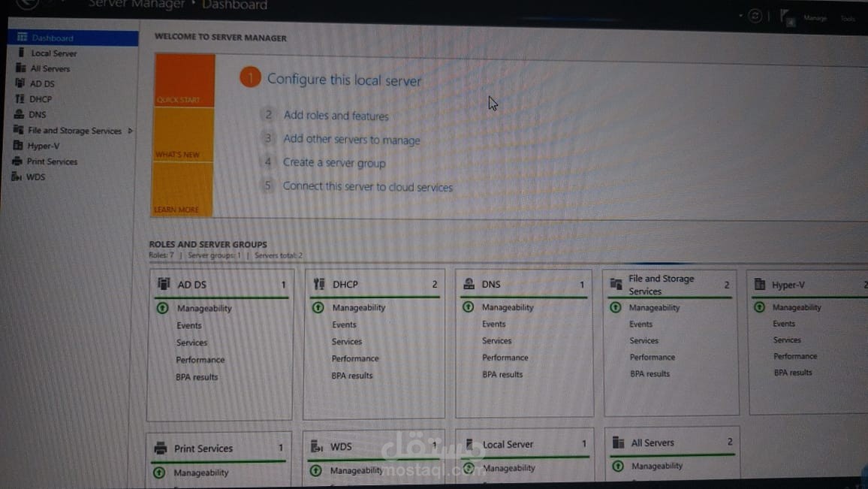Open the DHCP tile header
Image resolution: width=868 pixels, height=489 pixels.
coord(375,284)
